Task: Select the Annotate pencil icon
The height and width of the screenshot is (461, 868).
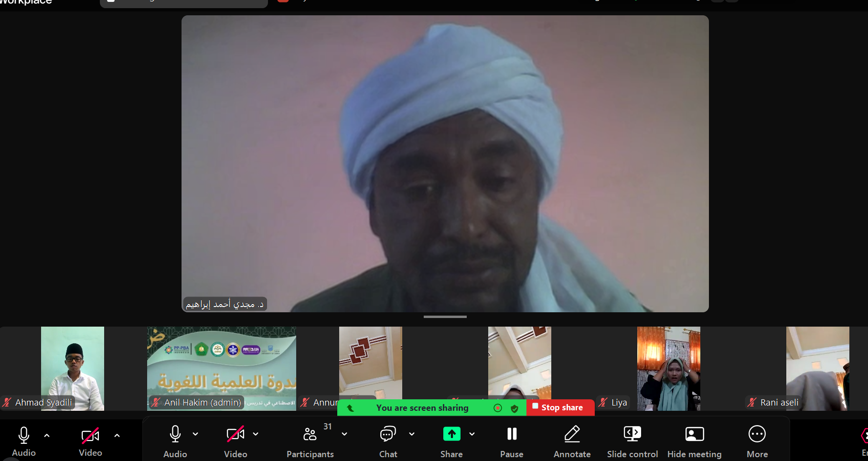Action: pyautogui.click(x=572, y=434)
